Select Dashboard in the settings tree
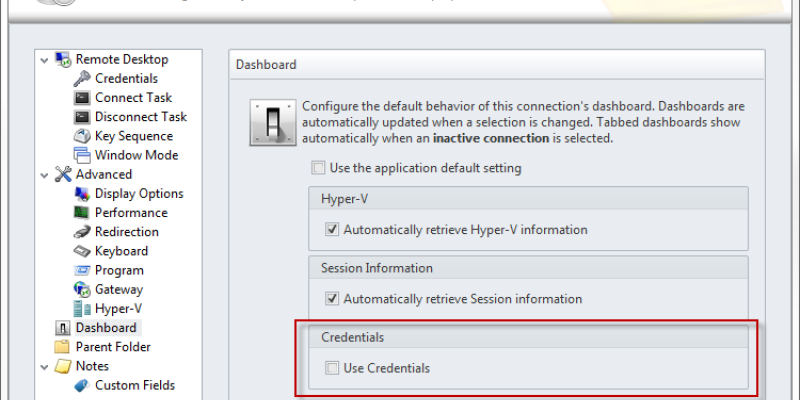 pyautogui.click(x=105, y=328)
